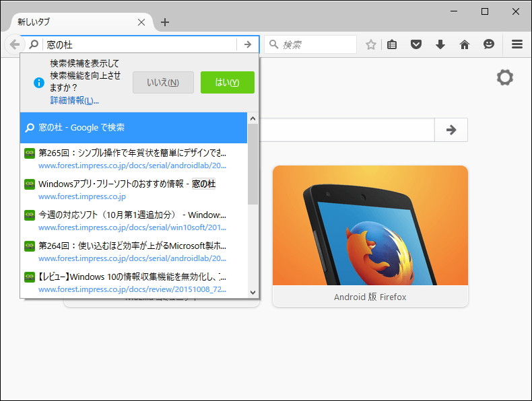Viewport: 532px width, 401px height.
Task: Maximize the Firefox window
Action: click(485, 11)
